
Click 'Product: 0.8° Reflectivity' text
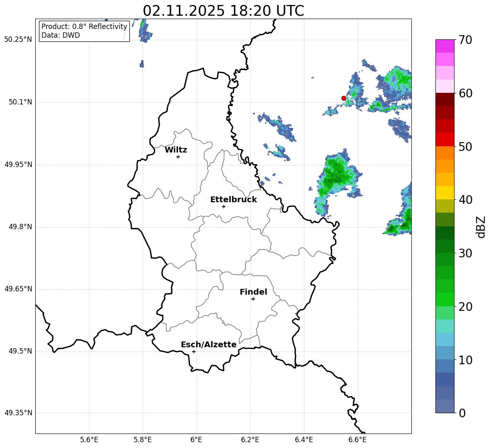84,27
